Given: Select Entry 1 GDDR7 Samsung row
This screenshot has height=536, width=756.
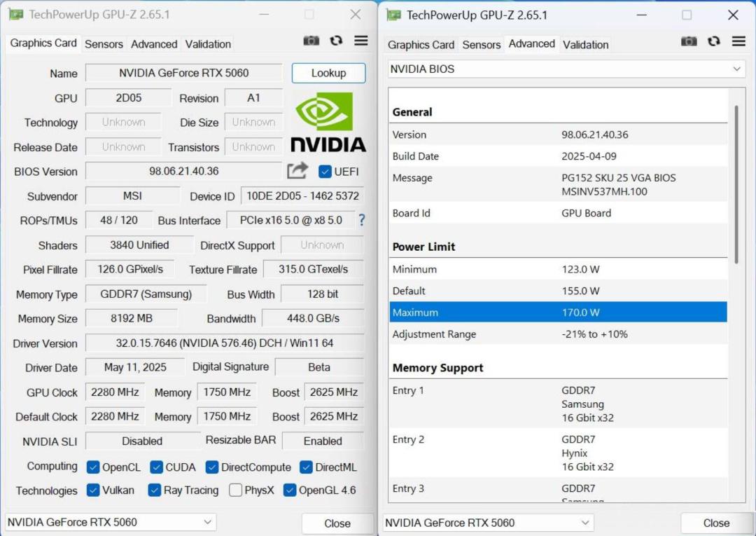Looking at the screenshot, I should (x=558, y=404).
